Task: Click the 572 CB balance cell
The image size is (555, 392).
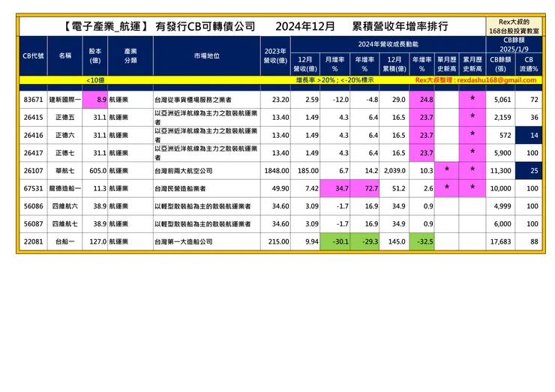Action: 500,135
